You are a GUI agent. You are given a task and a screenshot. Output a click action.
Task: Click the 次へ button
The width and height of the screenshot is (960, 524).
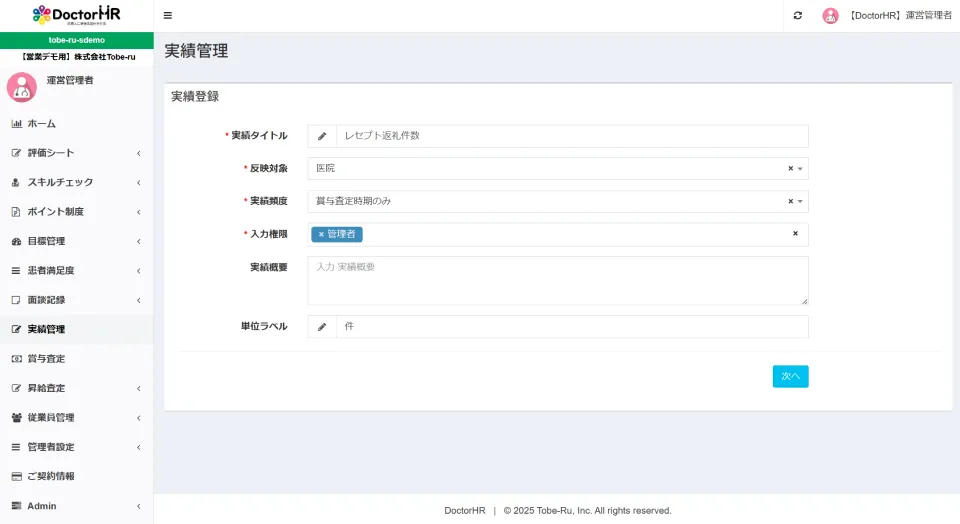(x=790, y=376)
